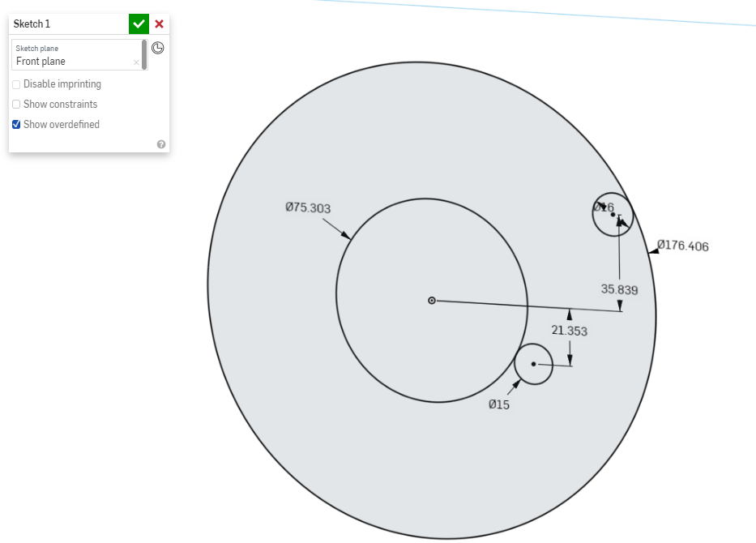This screenshot has width=756, height=543.
Task: Open the sketch dialog help icon
Action: (x=161, y=144)
